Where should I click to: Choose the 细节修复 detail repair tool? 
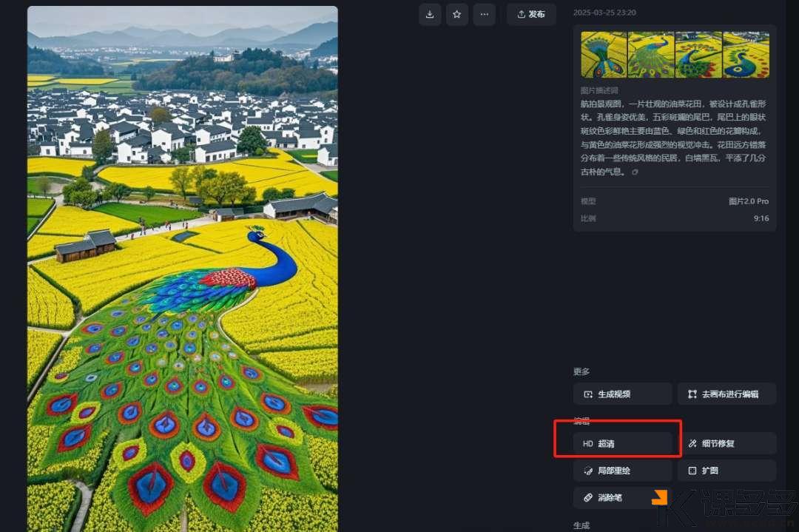coord(726,444)
